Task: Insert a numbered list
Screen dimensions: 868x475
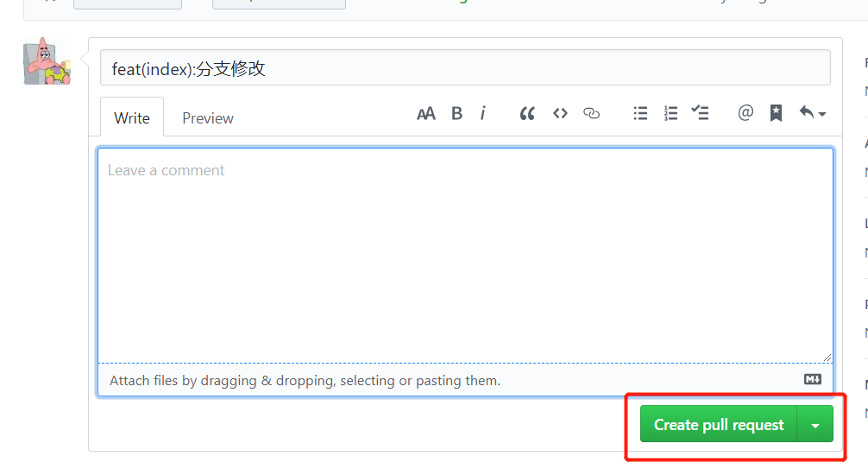Action: (x=670, y=113)
